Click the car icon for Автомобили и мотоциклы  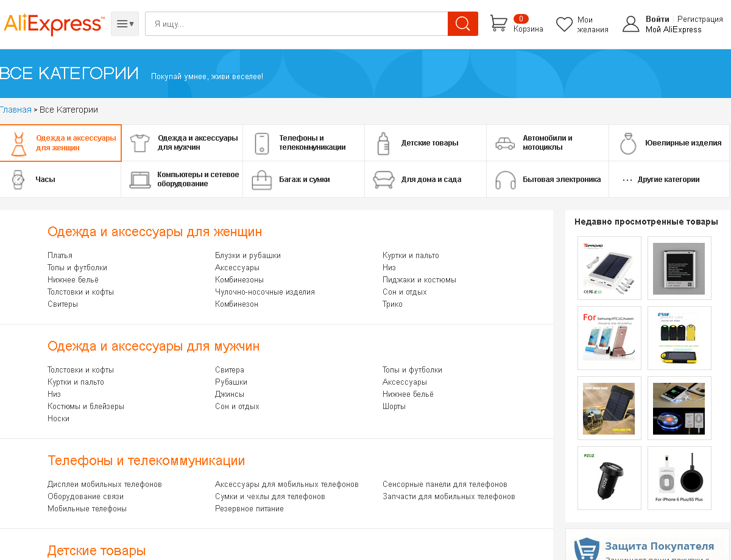pyautogui.click(x=505, y=144)
